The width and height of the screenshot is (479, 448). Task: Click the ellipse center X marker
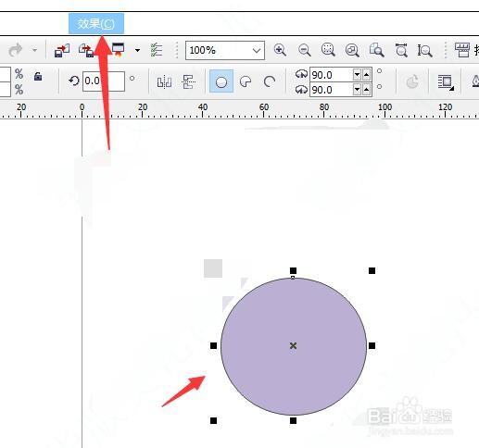click(293, 345)
